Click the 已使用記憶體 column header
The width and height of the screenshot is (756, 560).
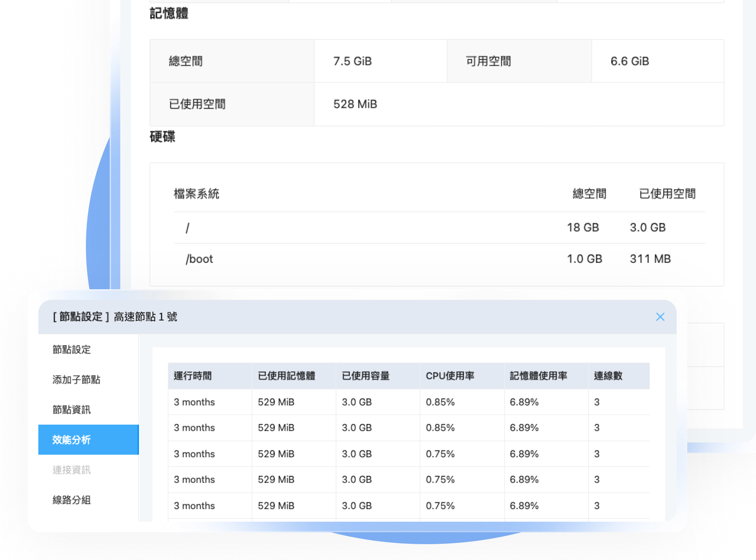286,376
